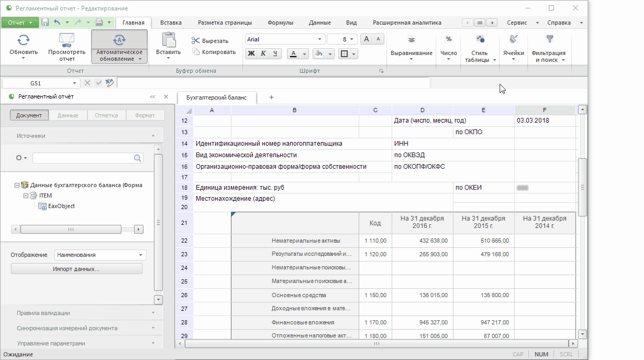Image resolution: width=644 pixels, height=360 pixels.
Task: Click the Копировать copy icon
Action: click(196, 52)
